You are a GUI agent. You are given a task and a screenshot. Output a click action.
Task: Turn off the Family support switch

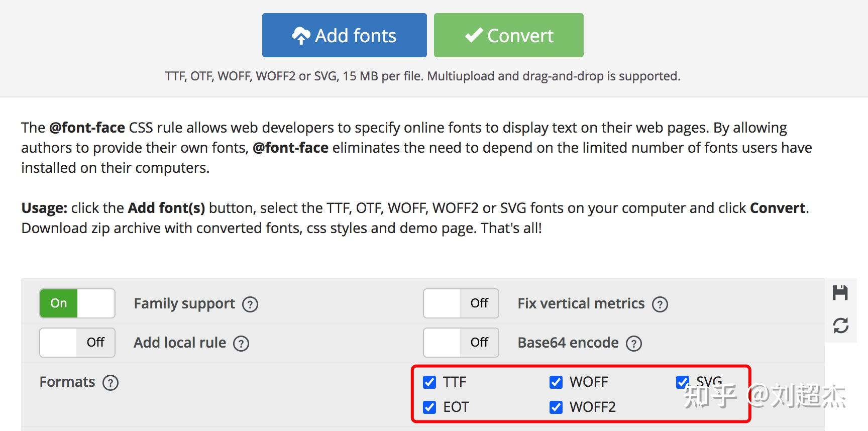click(77, 303)
